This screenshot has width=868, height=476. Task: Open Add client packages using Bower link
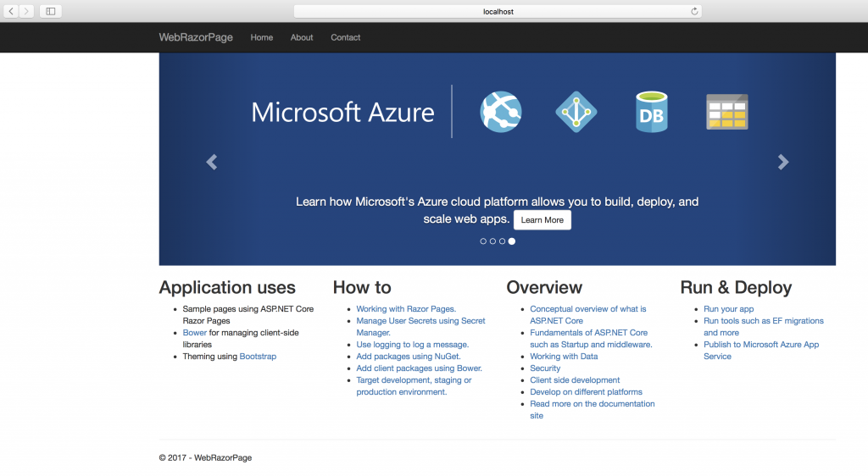tap(419, 368)
